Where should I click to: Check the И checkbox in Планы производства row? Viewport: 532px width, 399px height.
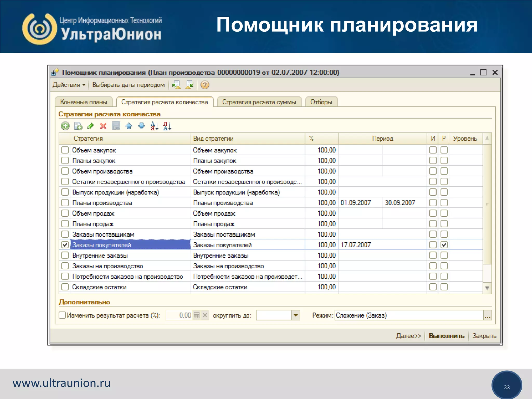click(x=433, y=203)
